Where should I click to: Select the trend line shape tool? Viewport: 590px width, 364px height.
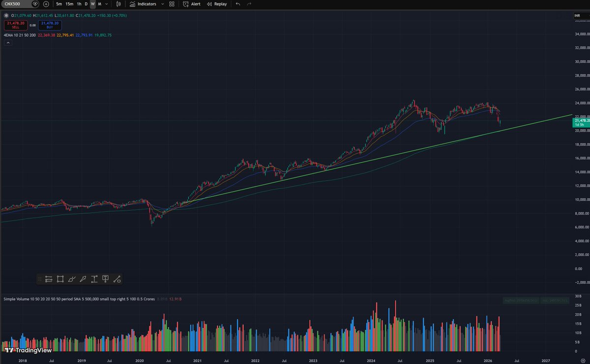coord(117,279)
